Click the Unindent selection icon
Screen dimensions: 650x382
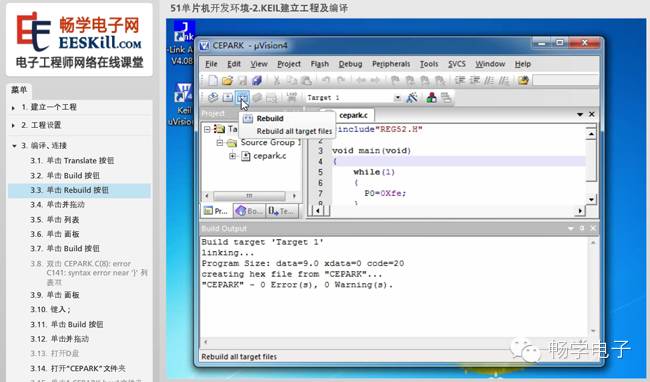coord(475,80)
